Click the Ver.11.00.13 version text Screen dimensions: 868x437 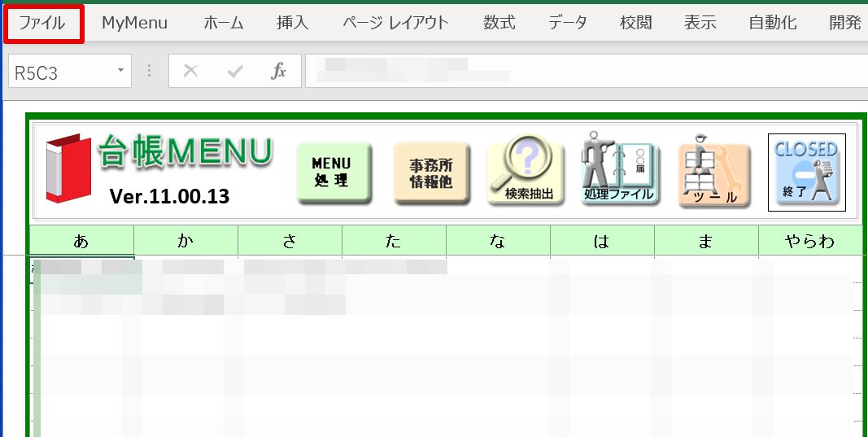[169, 196]
